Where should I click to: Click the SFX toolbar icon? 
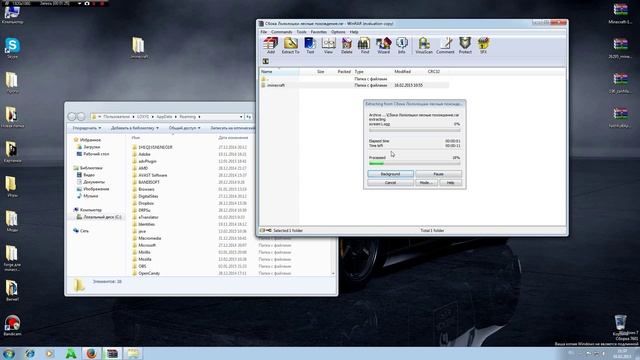pos(483,45)
